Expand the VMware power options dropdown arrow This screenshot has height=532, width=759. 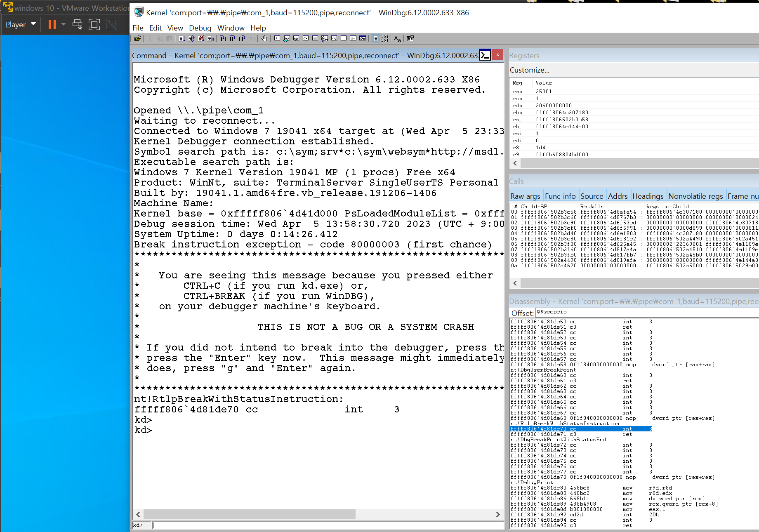click(64, 25)
